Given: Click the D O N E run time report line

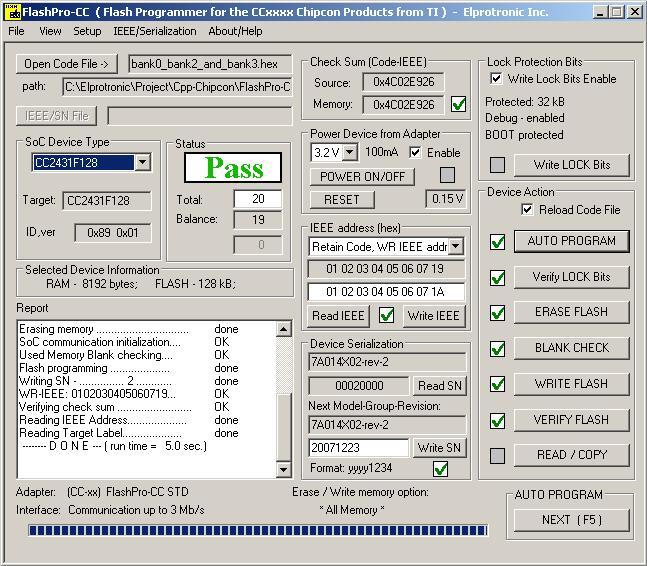Looking at the screenshot, I should click(115, 446).
